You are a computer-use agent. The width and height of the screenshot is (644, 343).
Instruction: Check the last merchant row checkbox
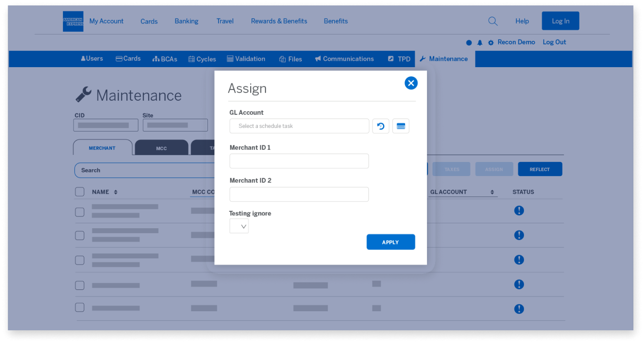80,308
